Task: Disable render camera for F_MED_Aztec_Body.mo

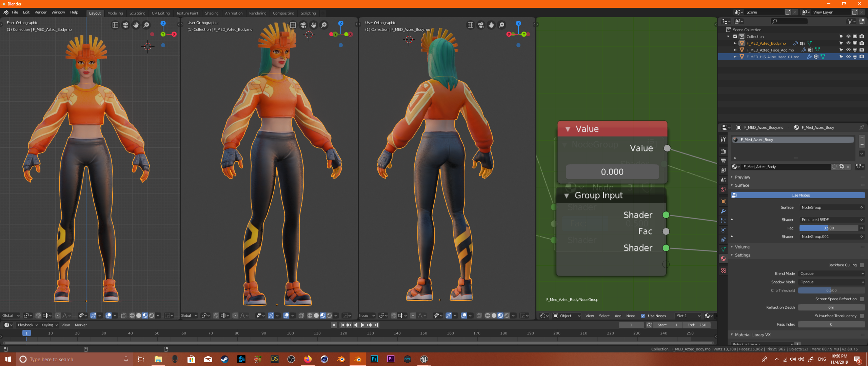Action: (x=862, y=43)
